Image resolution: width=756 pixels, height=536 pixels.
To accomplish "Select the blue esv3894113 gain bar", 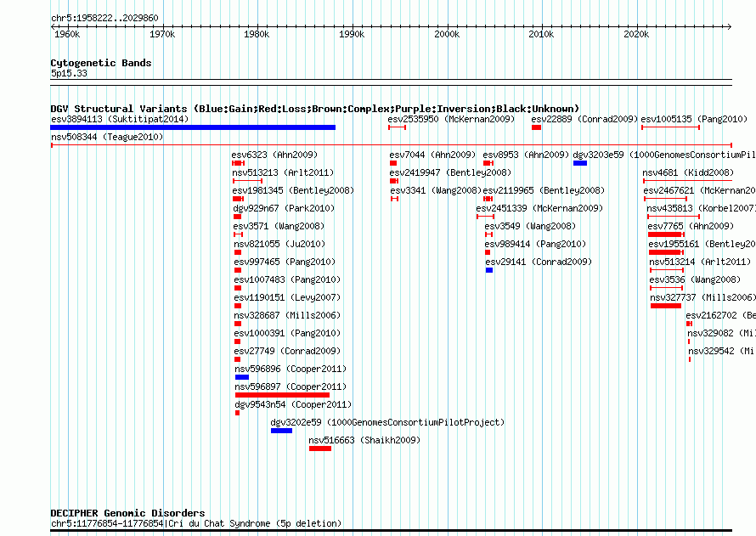I will (193, 127).
